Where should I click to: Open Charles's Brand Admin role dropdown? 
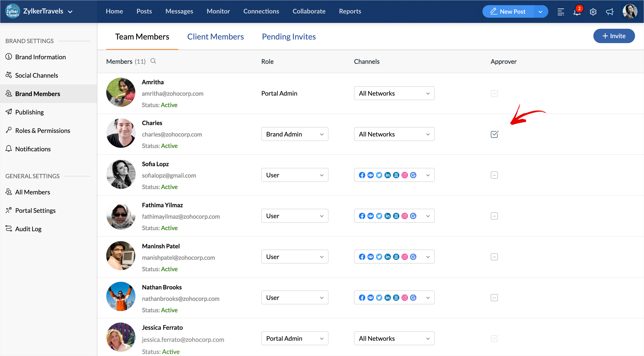[x=294, y=134]
